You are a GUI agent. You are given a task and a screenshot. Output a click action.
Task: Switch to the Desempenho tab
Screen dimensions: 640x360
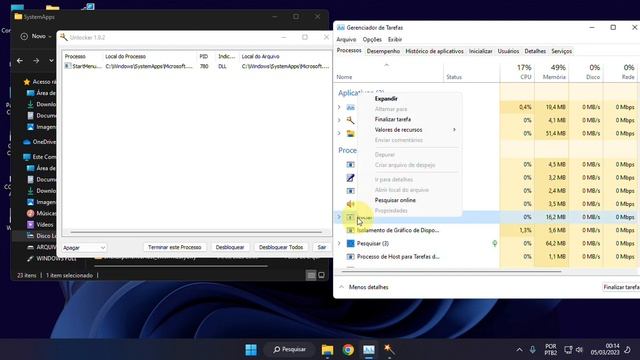383,51
